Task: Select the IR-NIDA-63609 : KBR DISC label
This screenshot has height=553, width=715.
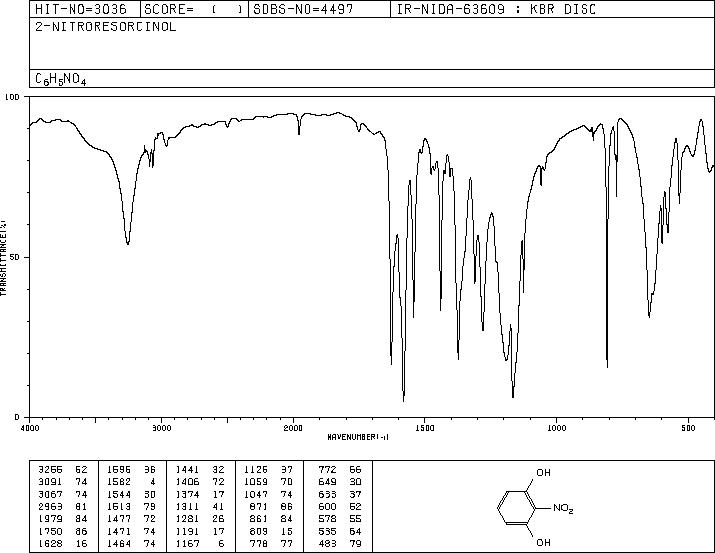Action: [496, 9]
